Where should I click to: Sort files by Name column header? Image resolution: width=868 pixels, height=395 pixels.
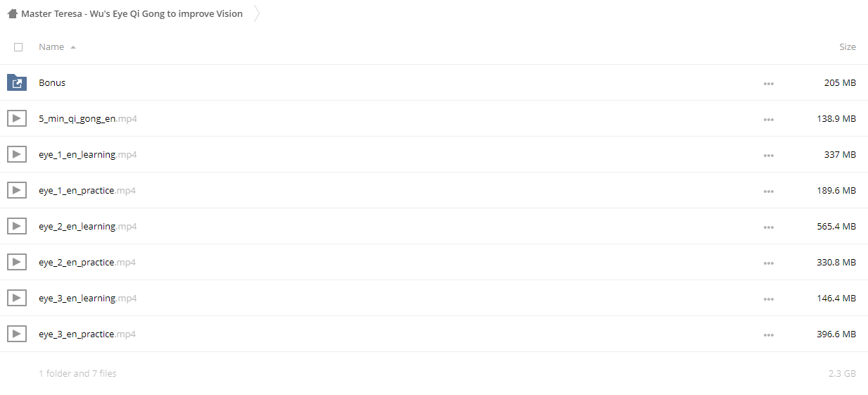[x=51, y=46]
